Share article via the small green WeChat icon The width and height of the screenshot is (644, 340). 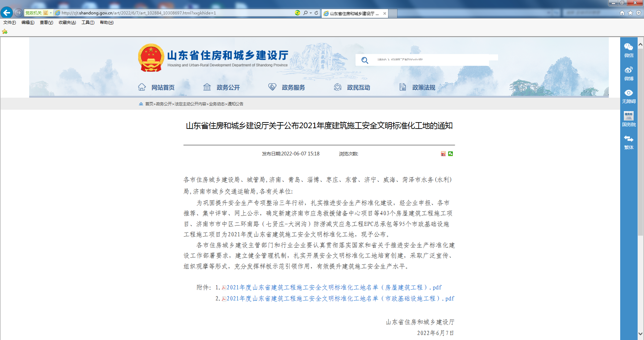[450, 154]
